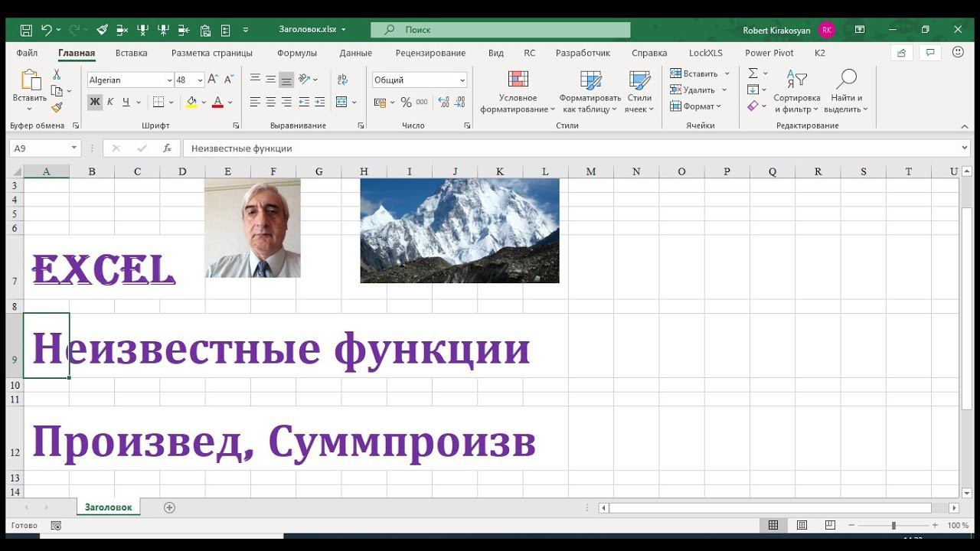Undo the last action
Image resolution: width=980 pixels, height=551 pixels.
[46, 30]
